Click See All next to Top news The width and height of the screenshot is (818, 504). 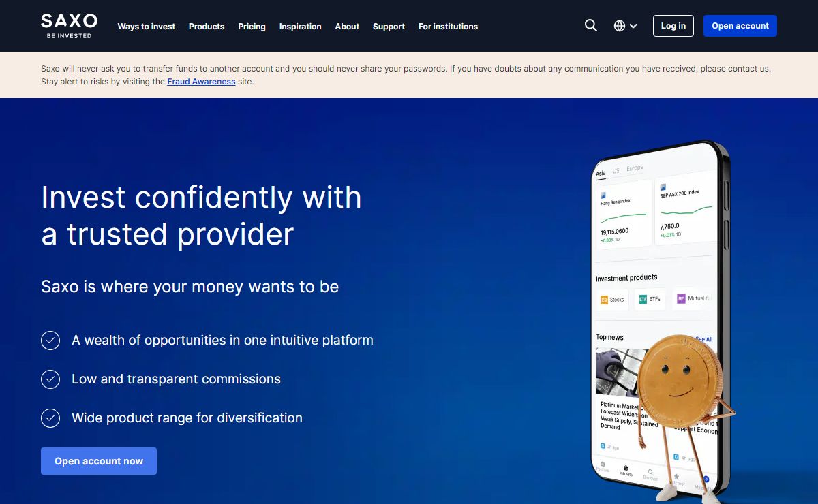click(704, 339)
